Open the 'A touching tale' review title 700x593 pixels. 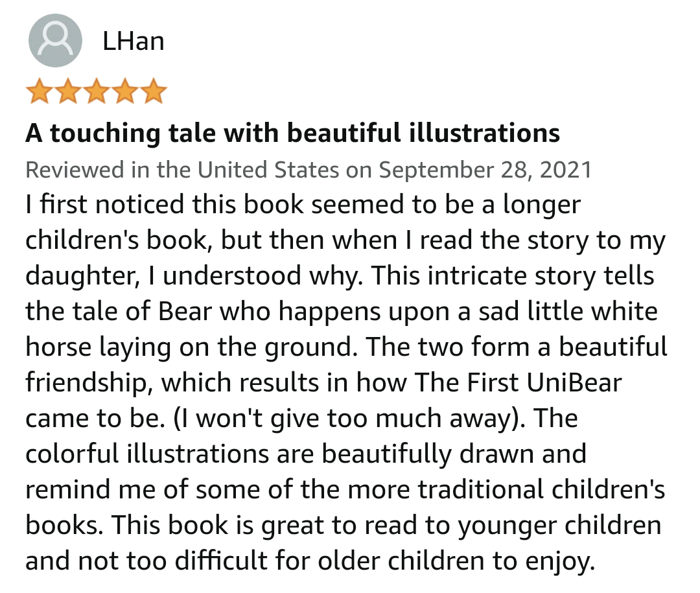292,133
